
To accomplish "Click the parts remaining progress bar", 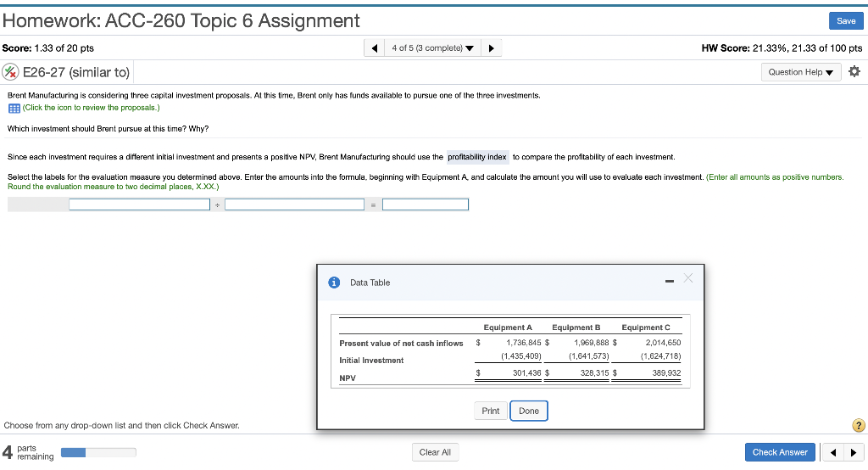I will (x=98, y=452).
